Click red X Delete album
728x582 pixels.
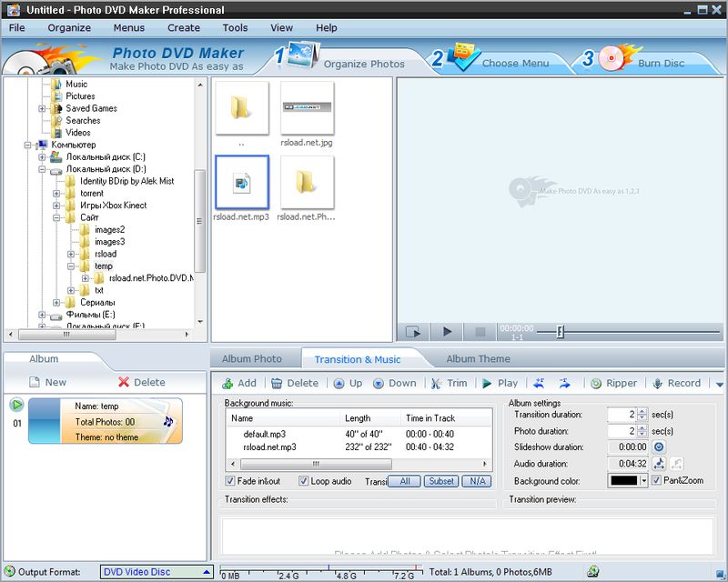pyautogui.click(x=124, y=382)
